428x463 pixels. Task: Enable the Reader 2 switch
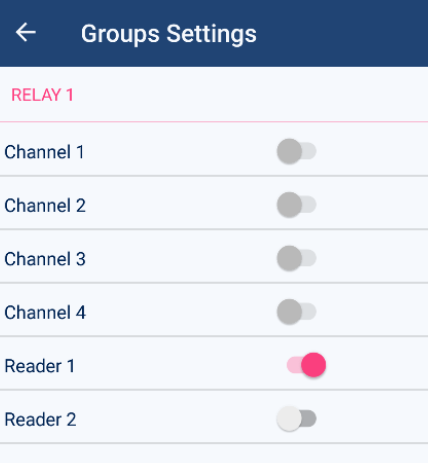[x=296, y=419]
